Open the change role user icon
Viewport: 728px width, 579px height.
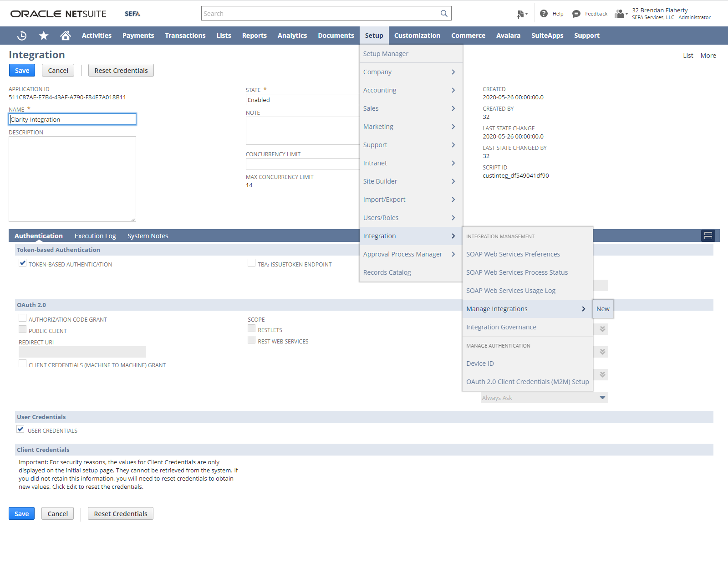point(621,14)
